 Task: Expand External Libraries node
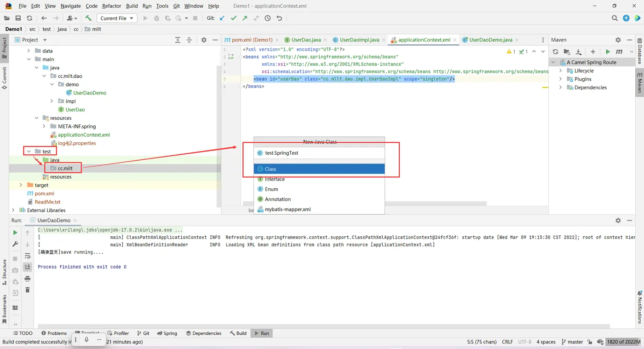tap(13, 210)
